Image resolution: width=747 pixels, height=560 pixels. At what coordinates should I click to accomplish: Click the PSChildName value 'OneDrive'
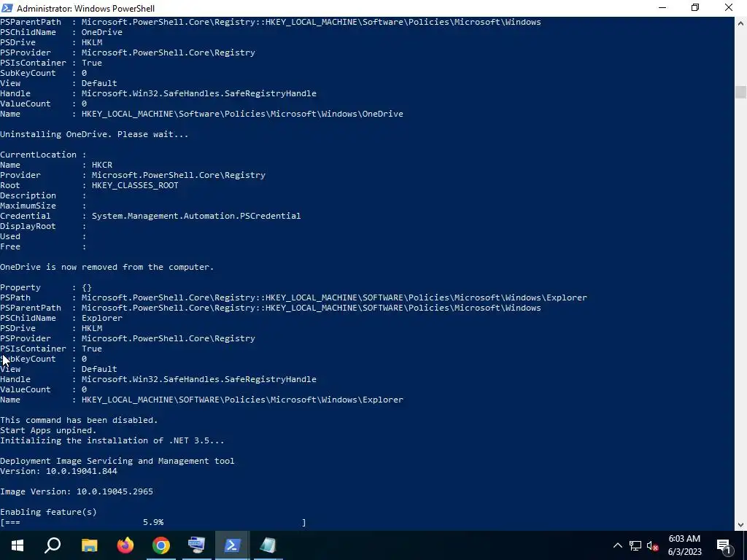(x=102, y=32)
